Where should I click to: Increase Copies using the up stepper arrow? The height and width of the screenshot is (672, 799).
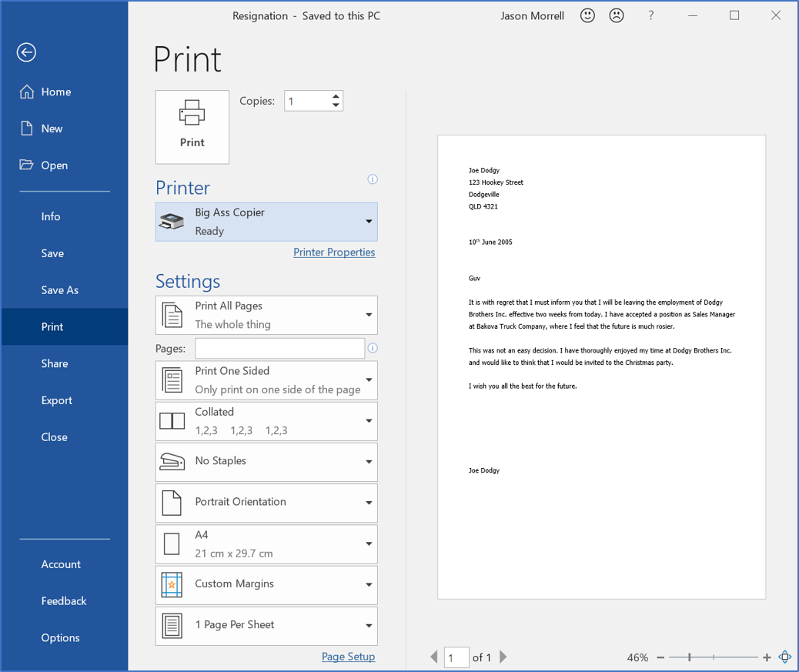(x=336, y=95)
